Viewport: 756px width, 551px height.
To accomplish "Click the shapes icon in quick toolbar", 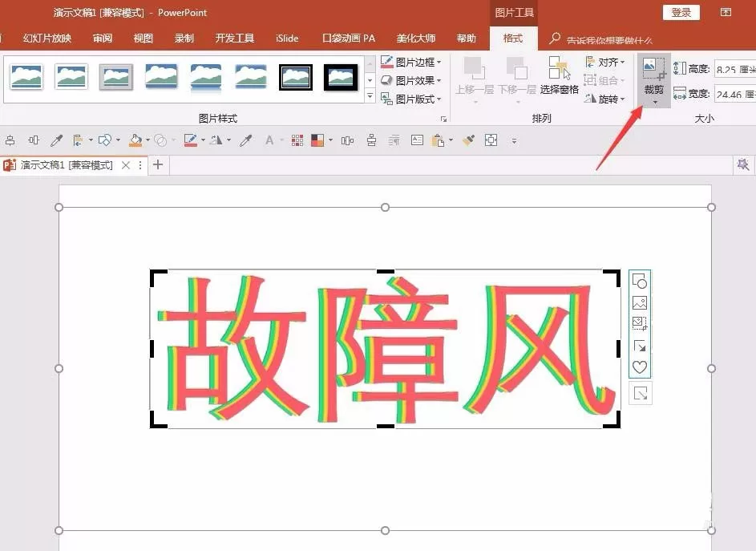I will [x=105, y=140].
